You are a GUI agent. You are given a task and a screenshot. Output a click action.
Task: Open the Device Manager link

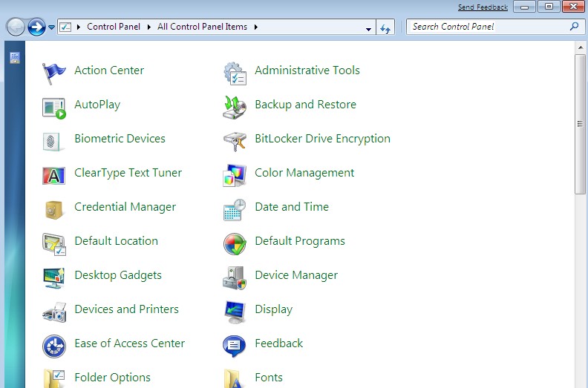tap(296, 275)
